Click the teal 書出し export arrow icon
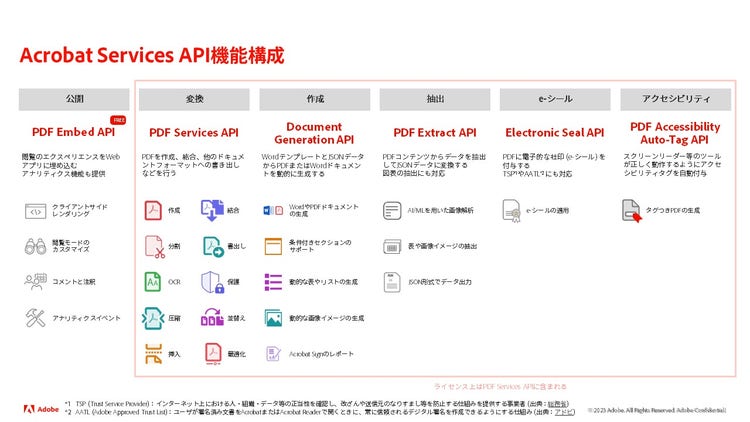Viewport: 750px width, 422px height. (213, 246)
